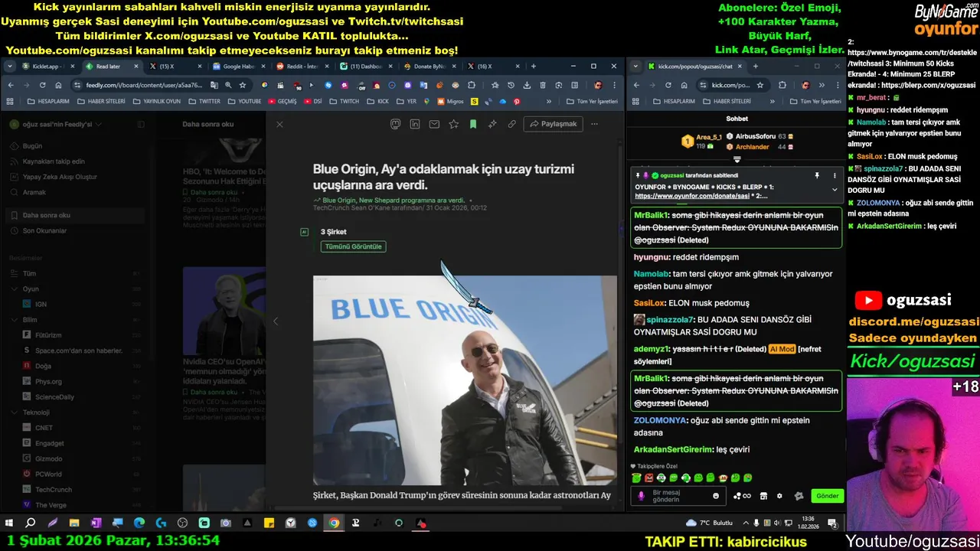Open the Kick shop icon beside chat input
The image size is (980, 551).
pos(763,496)
